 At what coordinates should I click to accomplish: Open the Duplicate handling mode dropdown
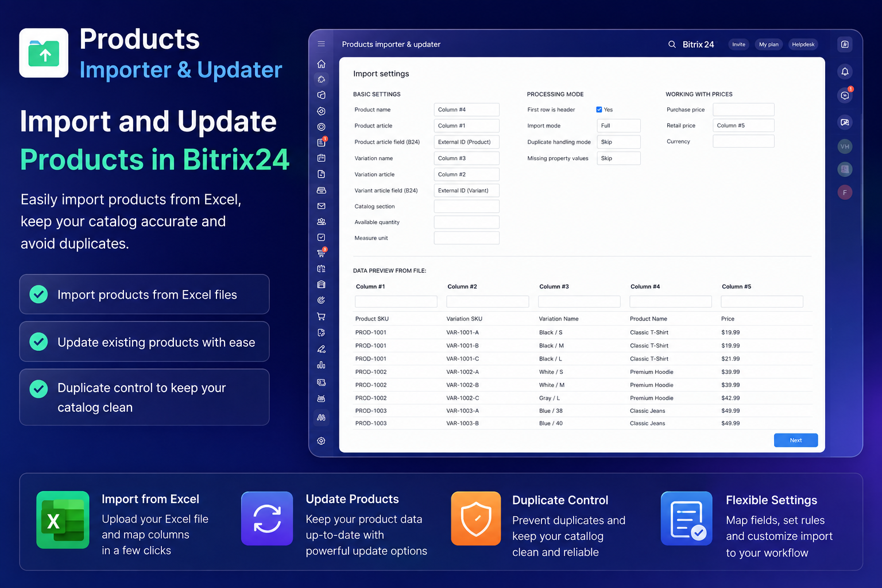[618, 142]
